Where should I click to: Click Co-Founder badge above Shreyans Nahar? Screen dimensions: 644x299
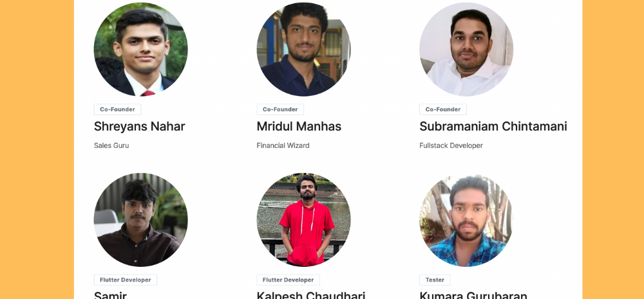[x=117, y=109]
